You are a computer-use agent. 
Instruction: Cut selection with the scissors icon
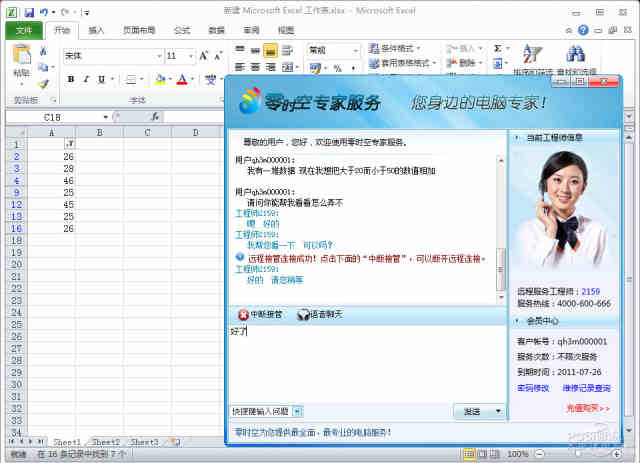coord(43,51)
